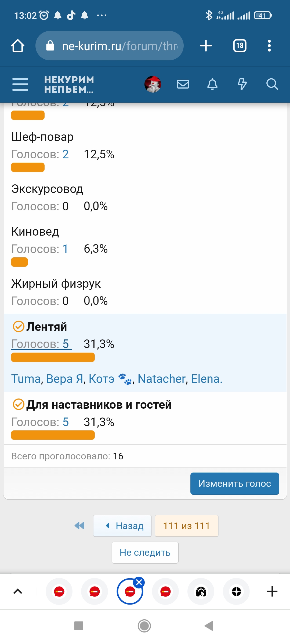This screenshot has height=644, width=290.
Task: Expand tab bar with up chevron
Action: coord(18,591)
